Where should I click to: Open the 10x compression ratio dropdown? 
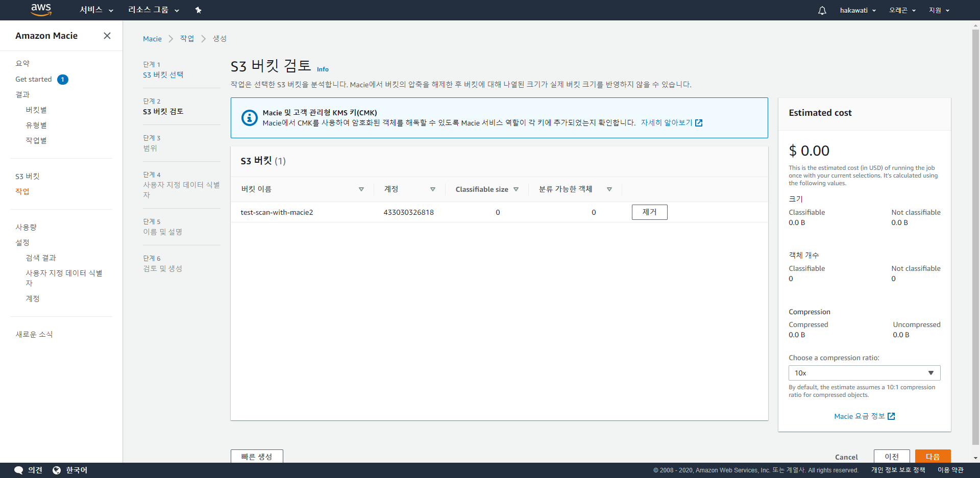(x=864, y=373)
